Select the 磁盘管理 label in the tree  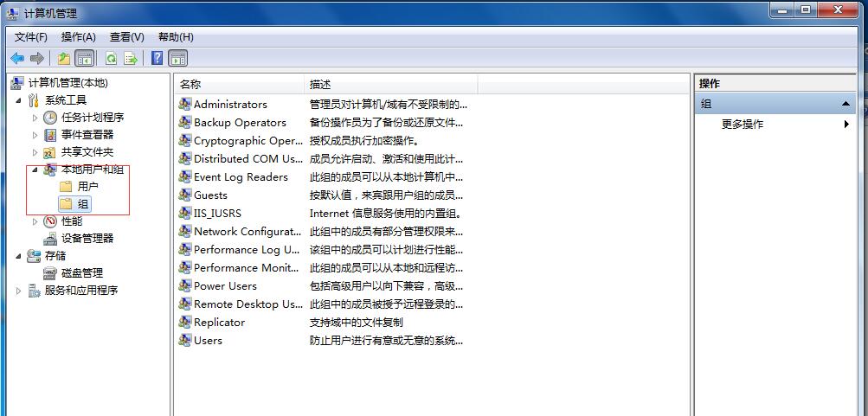pyautogui.click(x=82, y=272)
